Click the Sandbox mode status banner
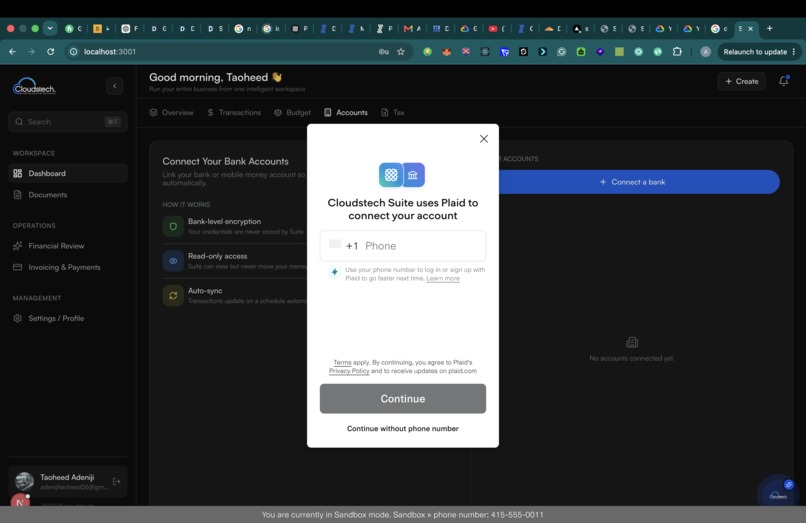Screen dimensions: 806x523 point(402,514)
